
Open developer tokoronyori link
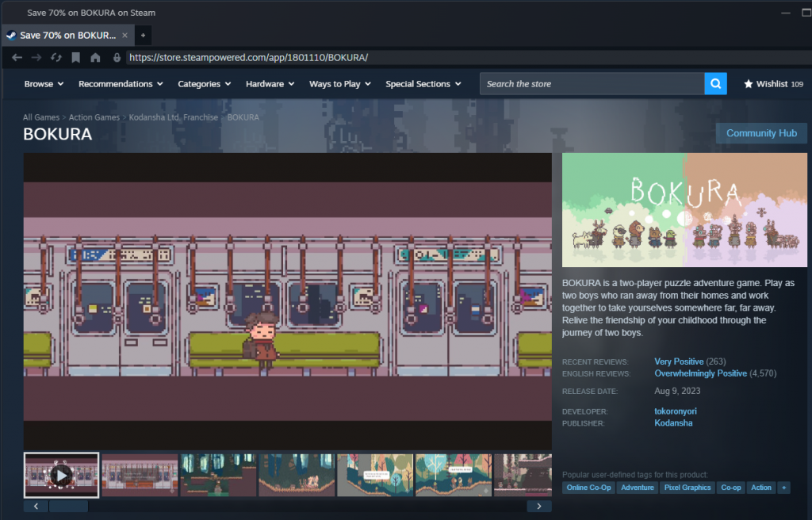tap(676, 411)
